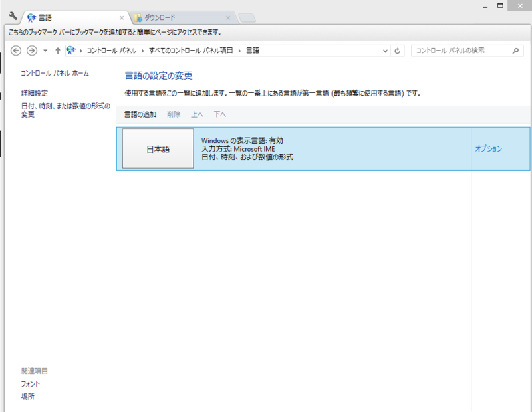Open コントロール パネル ホーム link
The height and width of the screenshot is (412, 532).
(x=55, y=73)
